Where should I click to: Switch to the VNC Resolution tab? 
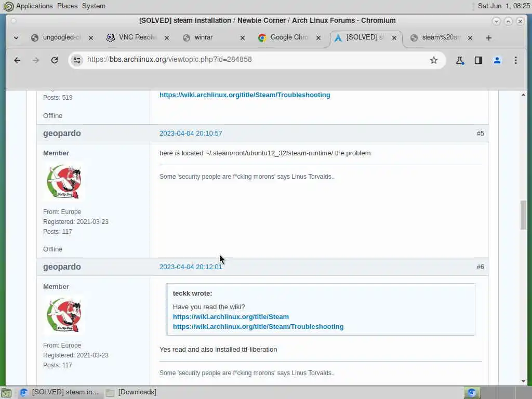(x=137, y=37)
